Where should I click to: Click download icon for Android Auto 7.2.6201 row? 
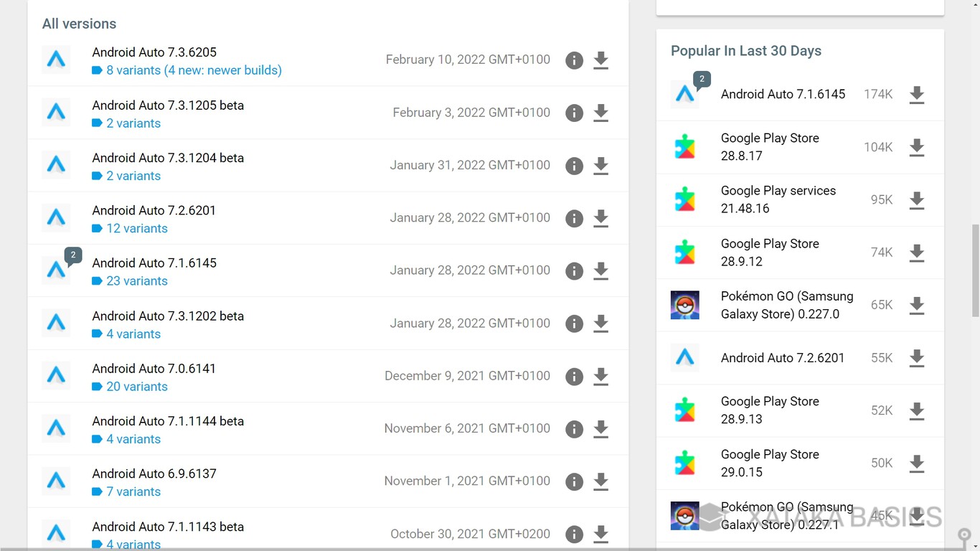(601, 218)
